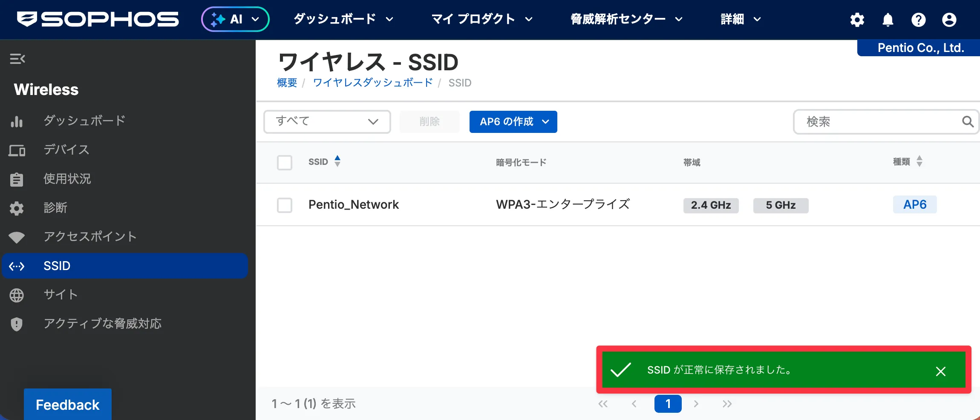Open アクティブな脅威対応 in sidebar

(102, 323)
